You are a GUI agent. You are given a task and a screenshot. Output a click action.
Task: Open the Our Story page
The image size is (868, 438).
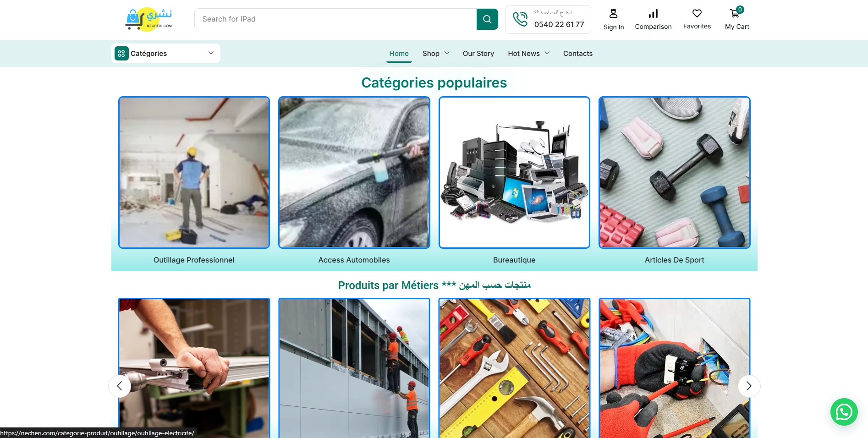tap(478, 54)
